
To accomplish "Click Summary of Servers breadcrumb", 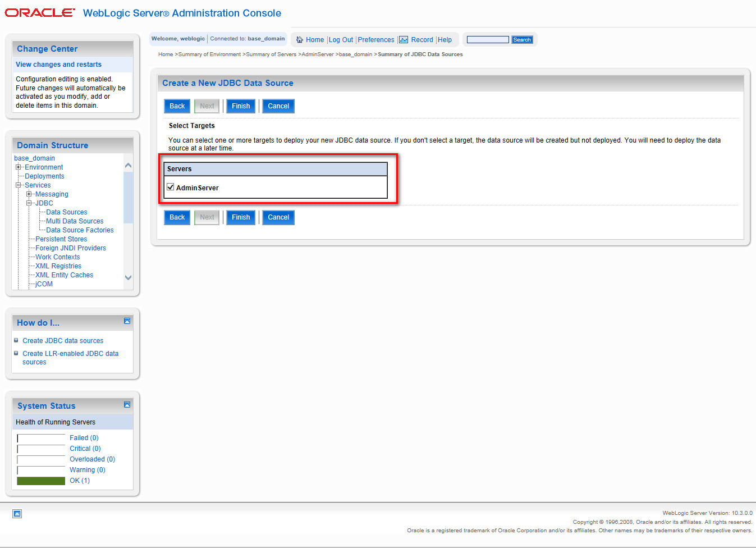I will [271, 54].
